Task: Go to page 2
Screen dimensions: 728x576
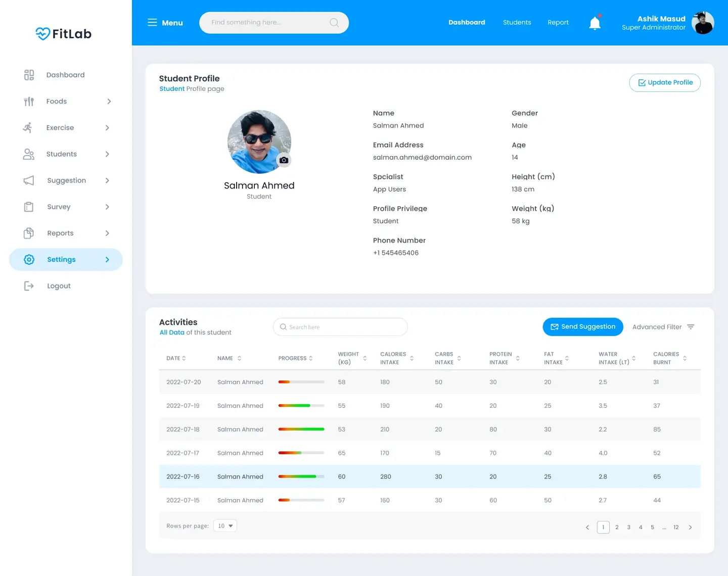Action: tap(617, 527)
